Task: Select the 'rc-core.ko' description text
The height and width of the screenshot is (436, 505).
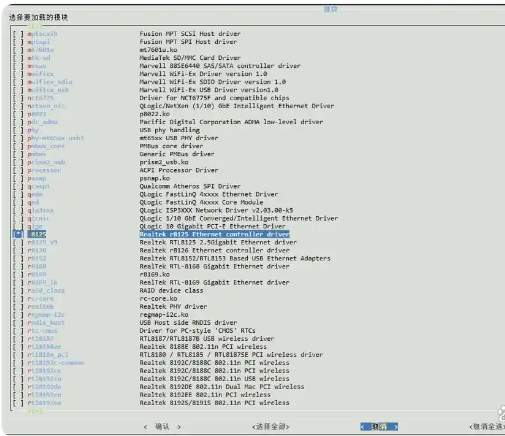Action: point(158,298)
